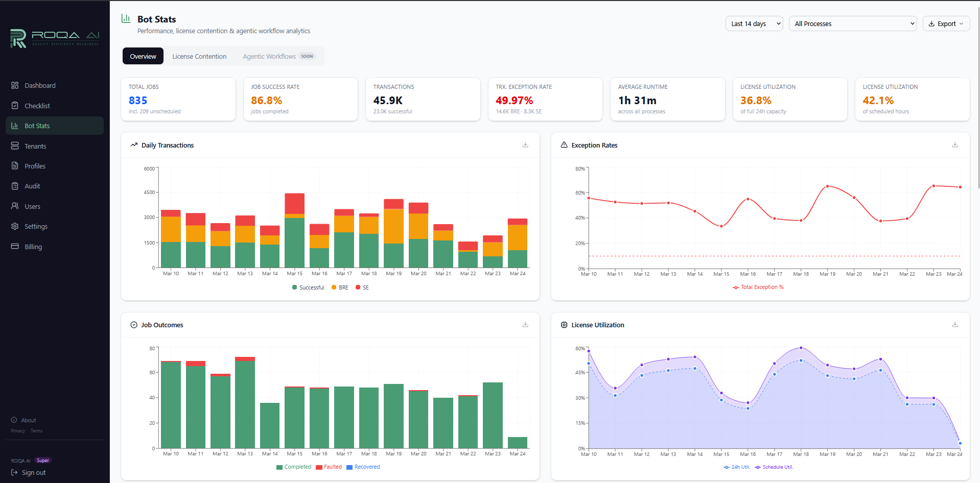Open the Audit page from sidebar
Image resolution: width=980 pixels, height=483 pixels.
[15, 186]
